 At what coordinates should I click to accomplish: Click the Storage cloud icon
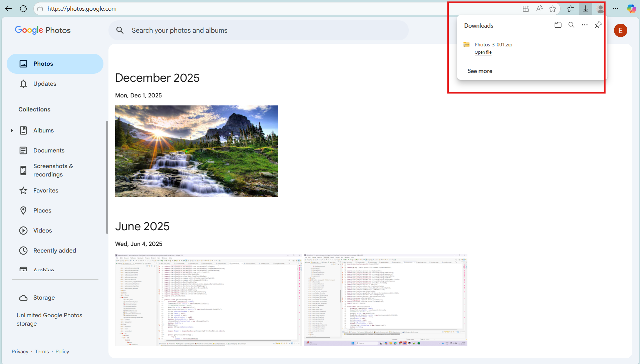coord(23,298)
